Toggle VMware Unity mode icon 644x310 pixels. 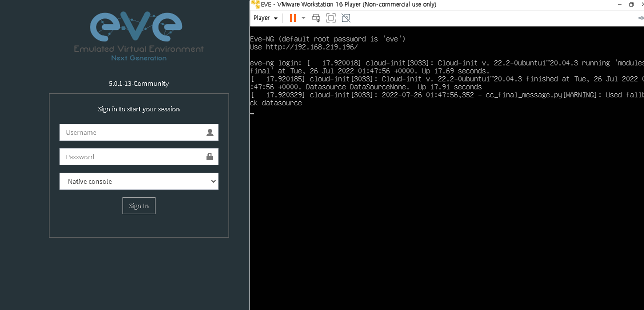click(345, 18)
